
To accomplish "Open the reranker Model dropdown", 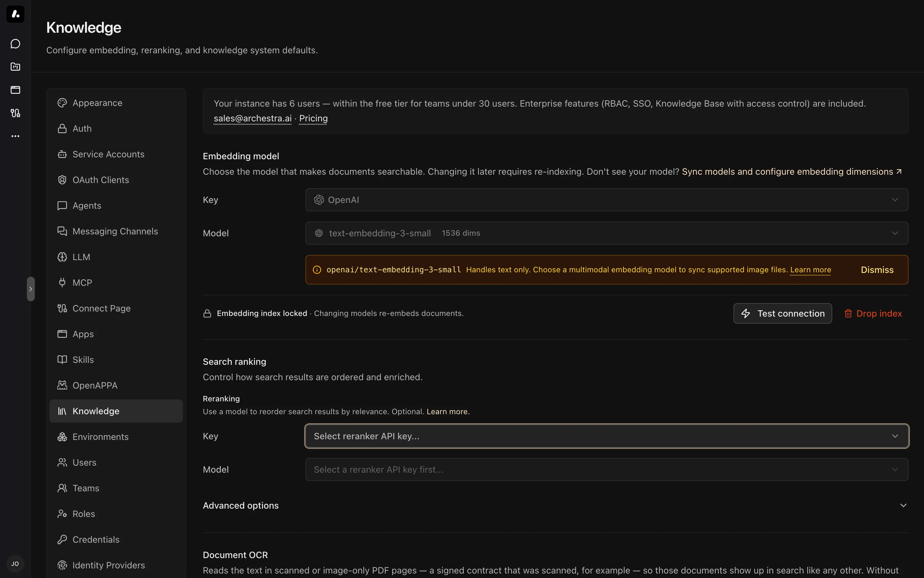I will [x=607, y=469].
